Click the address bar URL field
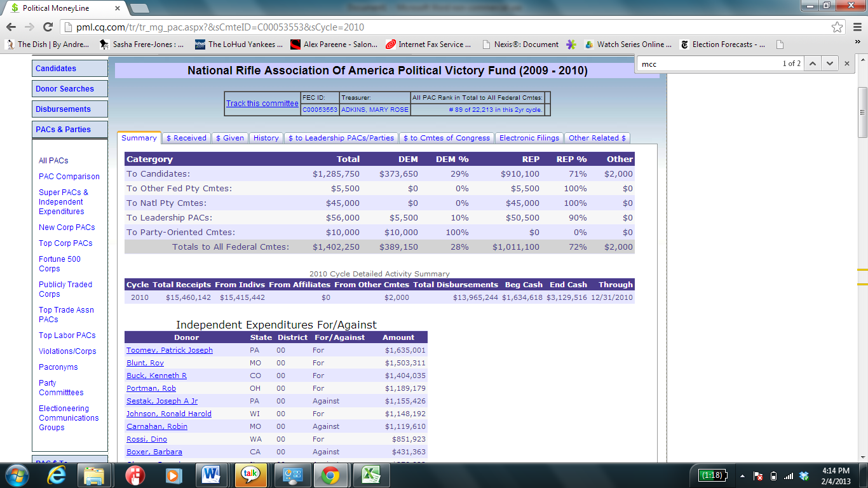Screen dimensions: 868x488 445,27
